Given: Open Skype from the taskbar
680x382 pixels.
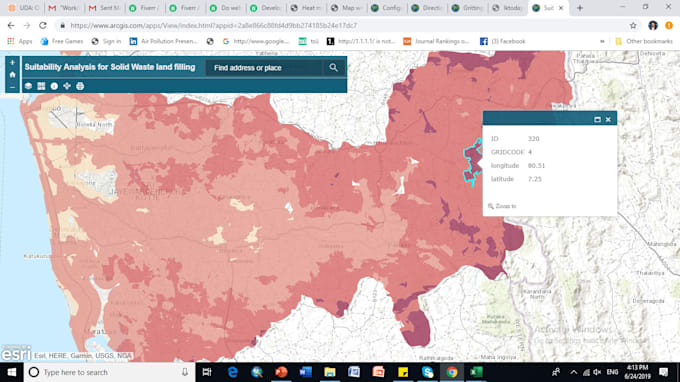Looking at the screenshot, I should (x=427, y=372).
